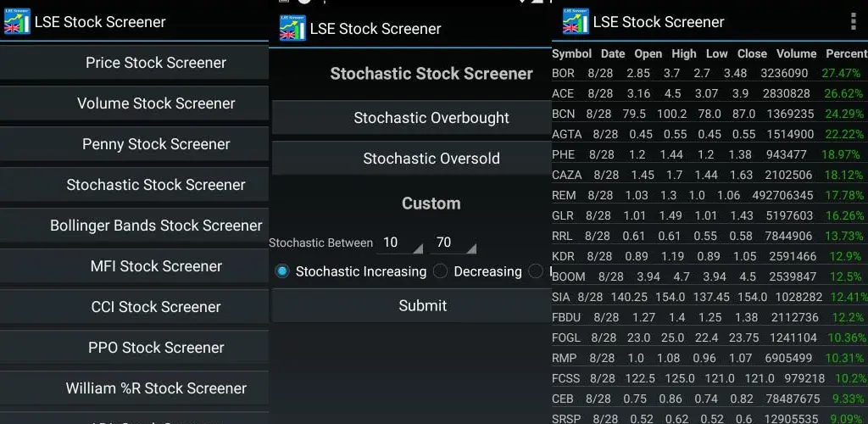The image size is (868, 424).
Task: Select the CEB stock symbol
Action: (x=563, y=399)
